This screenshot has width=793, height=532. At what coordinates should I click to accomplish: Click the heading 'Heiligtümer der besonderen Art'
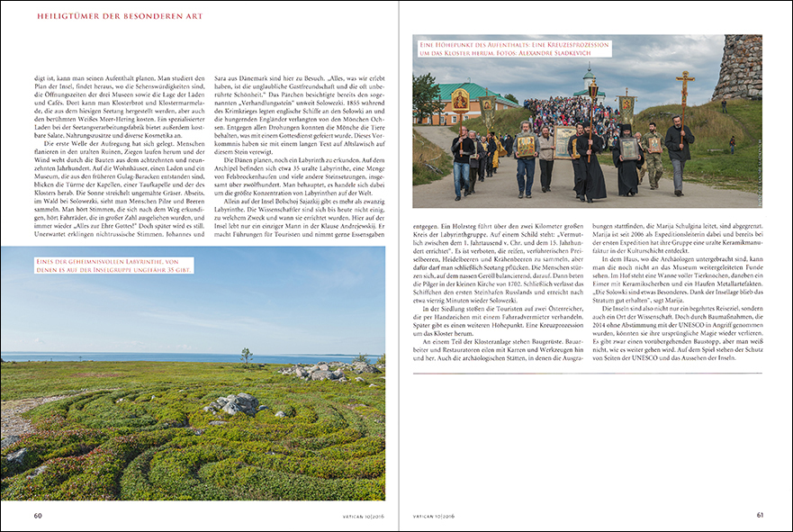(x=120, y=16)
